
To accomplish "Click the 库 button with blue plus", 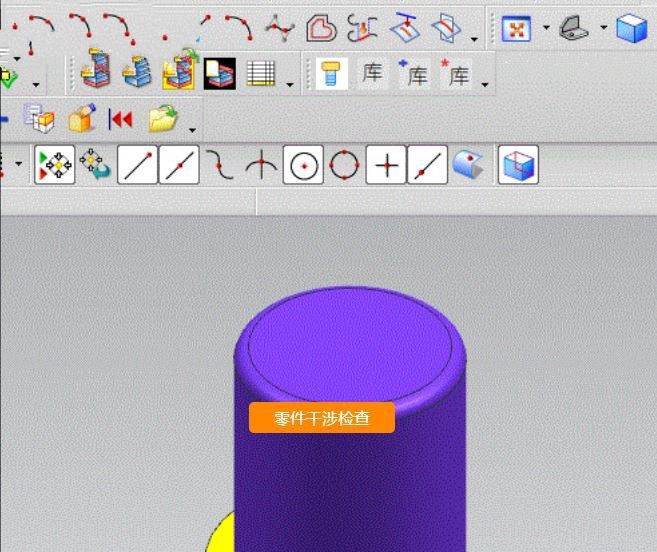I will tap(413, 73).
